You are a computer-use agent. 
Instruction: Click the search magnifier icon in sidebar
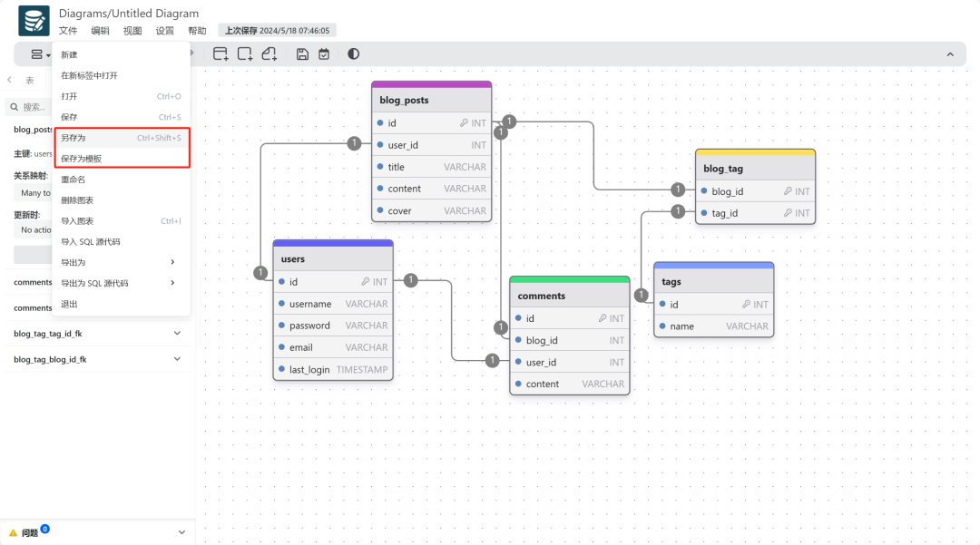click(x=14, y=107)
